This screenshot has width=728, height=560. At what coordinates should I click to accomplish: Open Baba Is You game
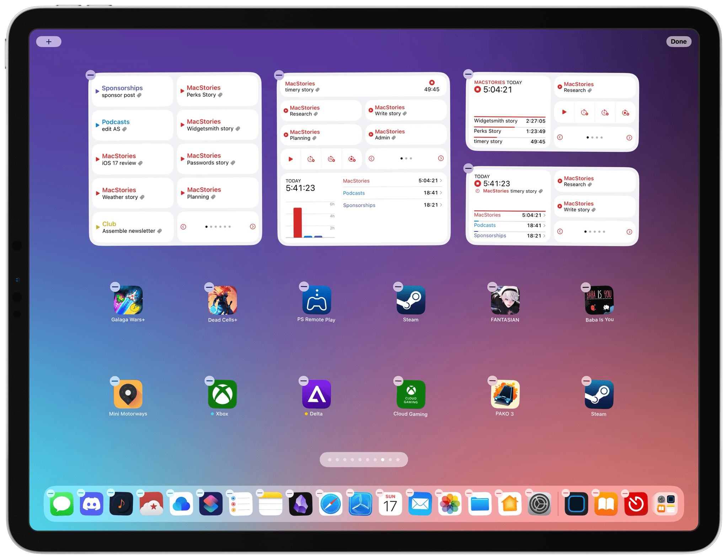[x=599, y=300]
